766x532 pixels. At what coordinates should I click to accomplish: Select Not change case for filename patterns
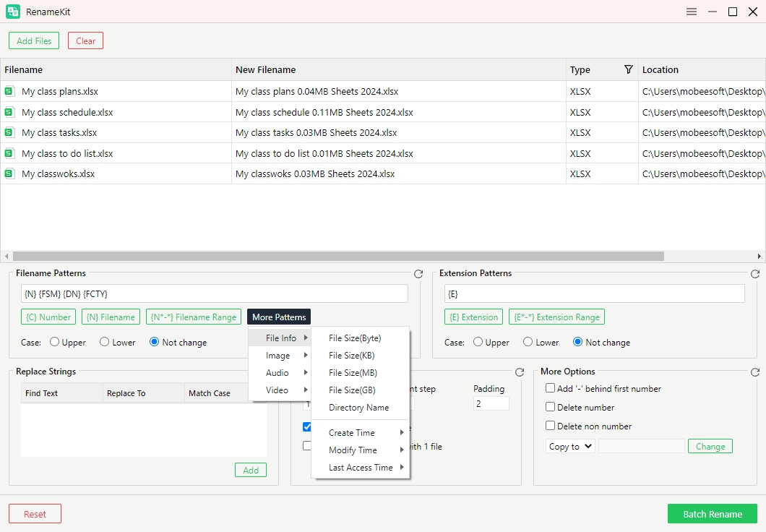pyautogui.click(x=155, y=342)
